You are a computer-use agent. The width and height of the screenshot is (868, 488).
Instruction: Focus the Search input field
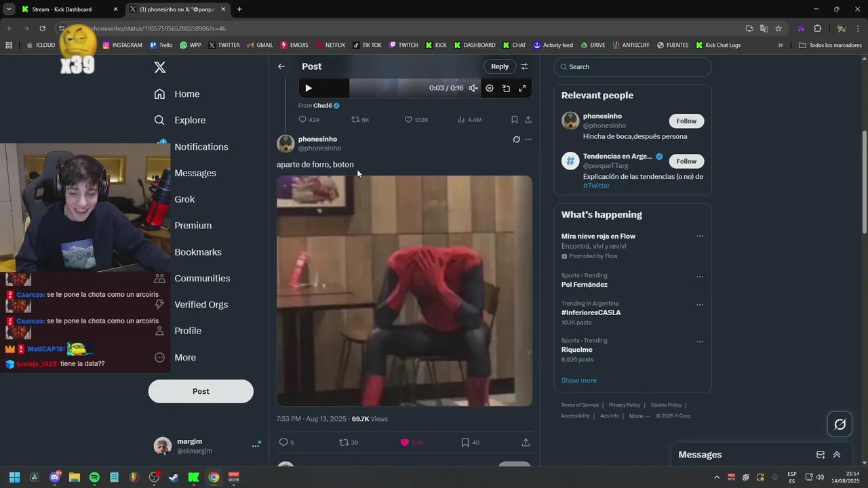pyautogui.click(x=633, y=66)
